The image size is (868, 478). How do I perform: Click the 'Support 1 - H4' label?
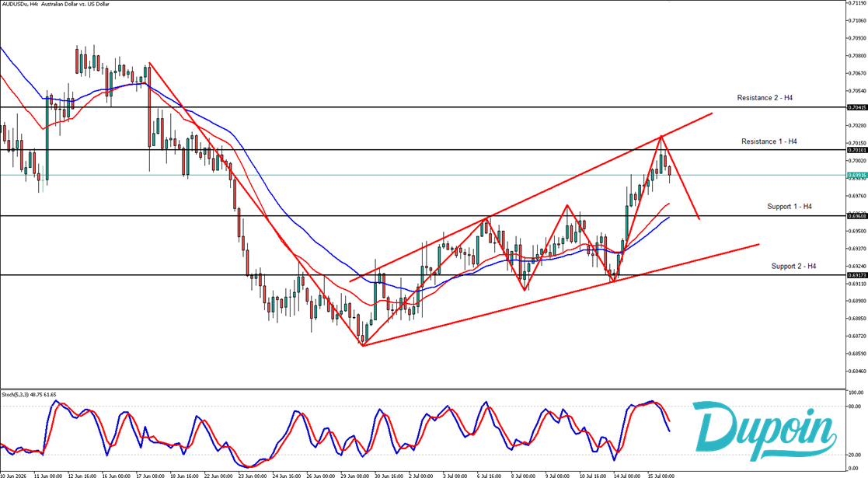(790, 207)
